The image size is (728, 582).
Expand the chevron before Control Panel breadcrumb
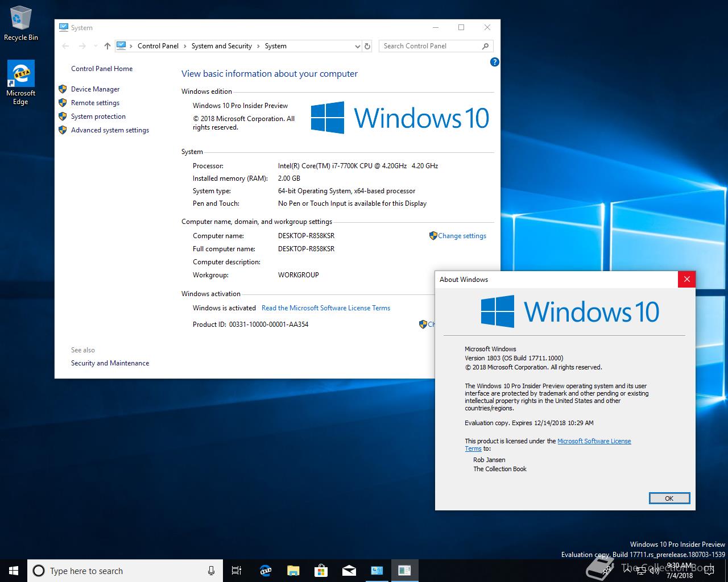(x=131, y=46)
